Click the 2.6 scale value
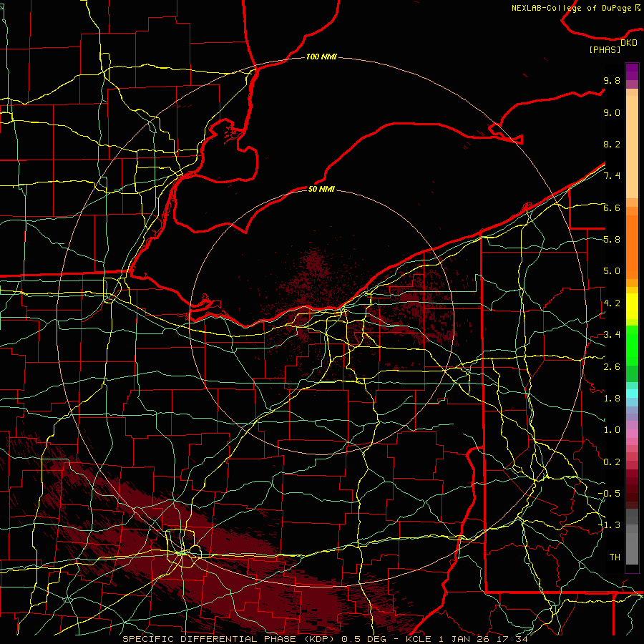Image resolution: width=644 pixels, height=644 pixels. click(612, 367)
